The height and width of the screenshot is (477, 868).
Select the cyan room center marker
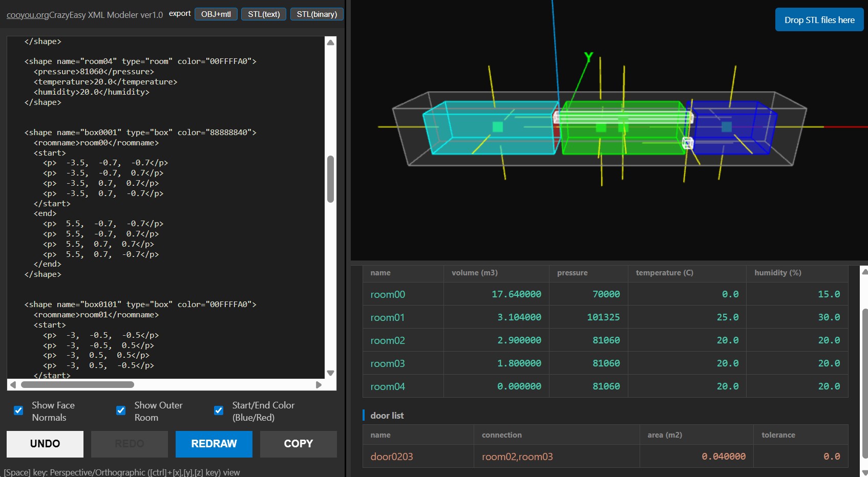497,126
